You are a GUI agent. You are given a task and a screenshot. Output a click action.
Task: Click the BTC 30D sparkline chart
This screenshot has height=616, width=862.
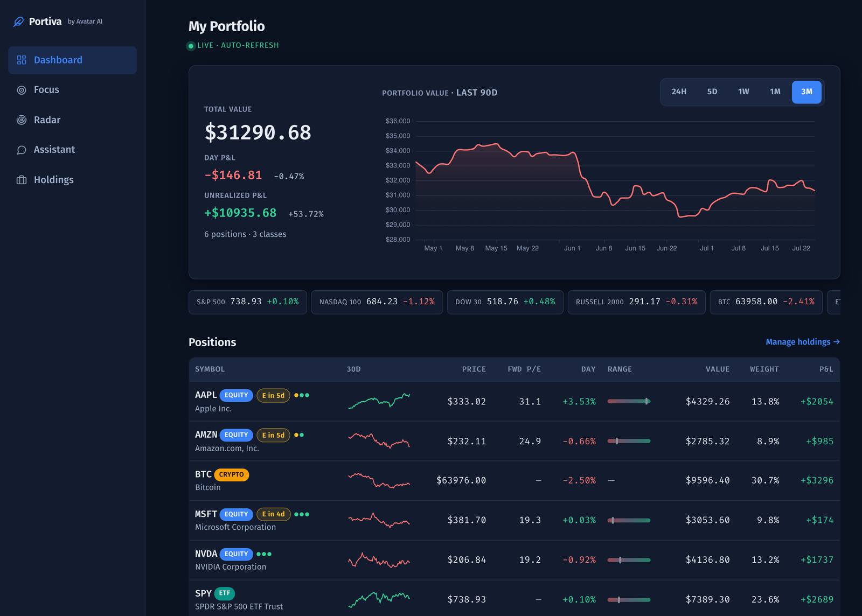point(379,480)
